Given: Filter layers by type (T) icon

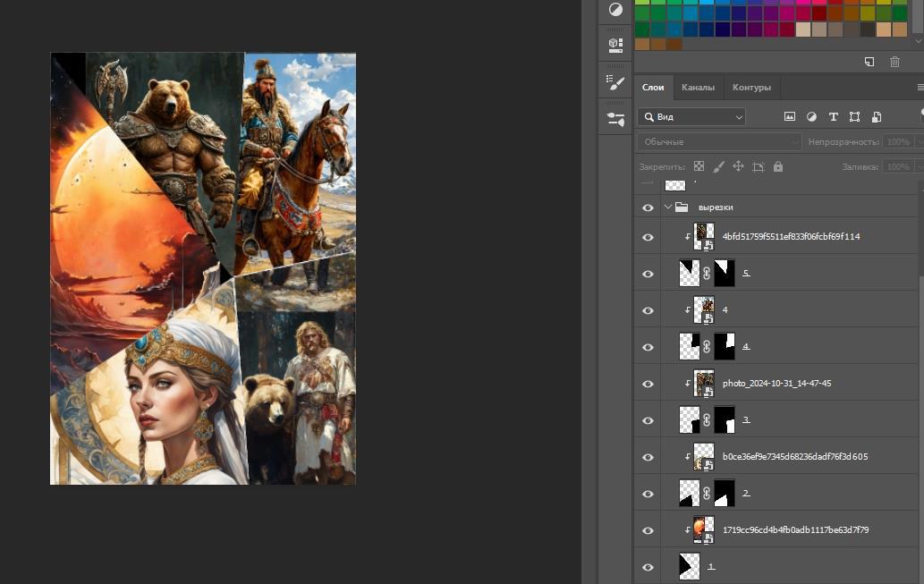Looking at the screenshot, I should pyautogui.click(x=834, y=117).
